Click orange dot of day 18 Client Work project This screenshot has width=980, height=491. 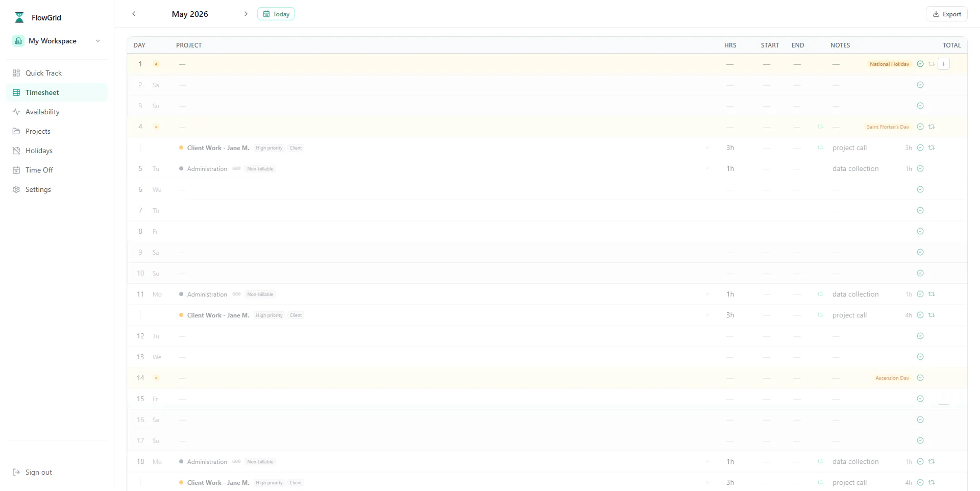pos(181,482)
